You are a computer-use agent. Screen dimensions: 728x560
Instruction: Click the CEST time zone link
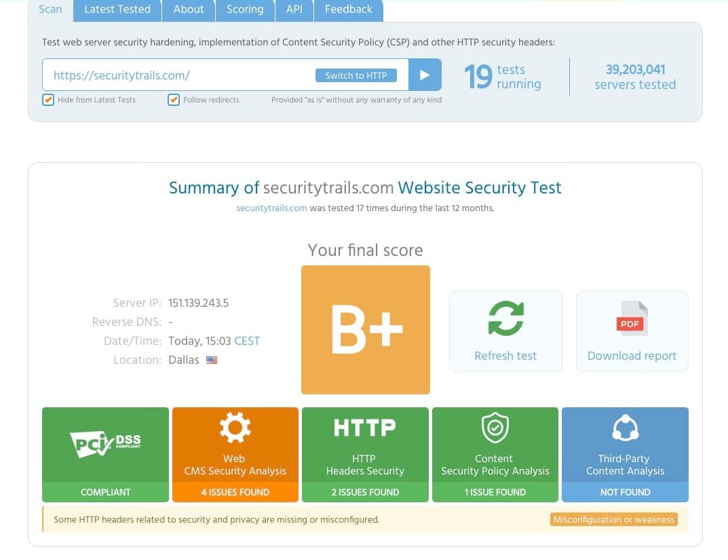246,341
